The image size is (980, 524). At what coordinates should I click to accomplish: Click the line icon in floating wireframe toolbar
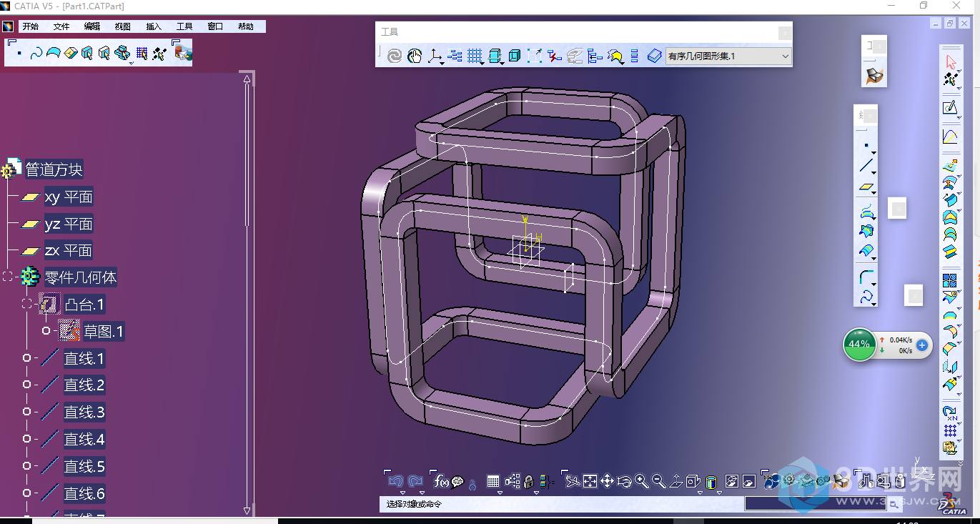(x=866, y=167)
